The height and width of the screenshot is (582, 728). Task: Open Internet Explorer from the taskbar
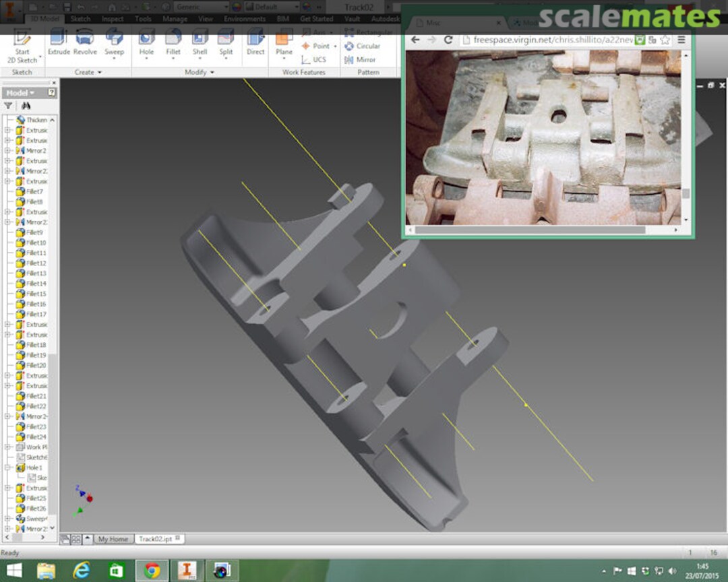click(82, 571)
